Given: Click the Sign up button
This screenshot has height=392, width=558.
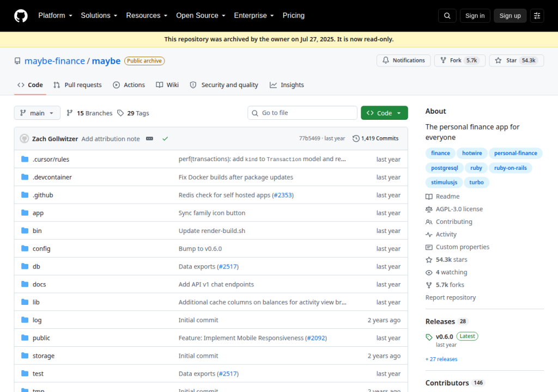Looking at the screenshot, I should coord(510,16).
